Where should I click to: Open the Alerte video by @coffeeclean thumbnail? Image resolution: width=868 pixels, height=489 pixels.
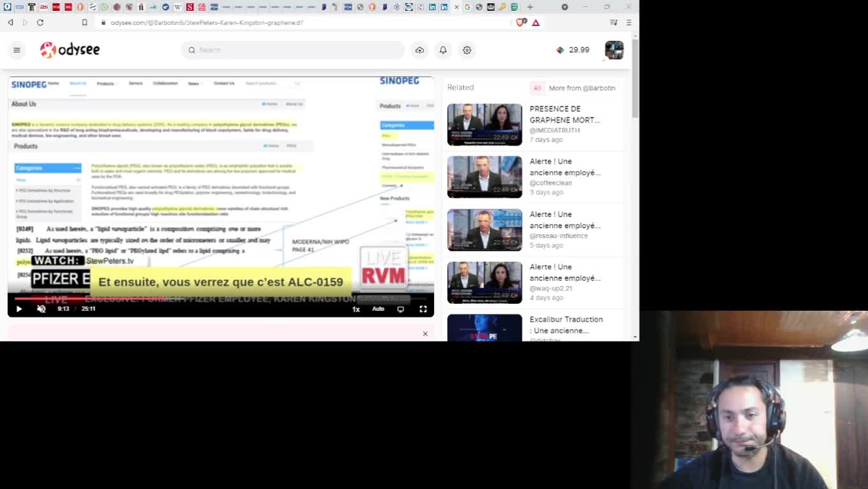(484, 177)
